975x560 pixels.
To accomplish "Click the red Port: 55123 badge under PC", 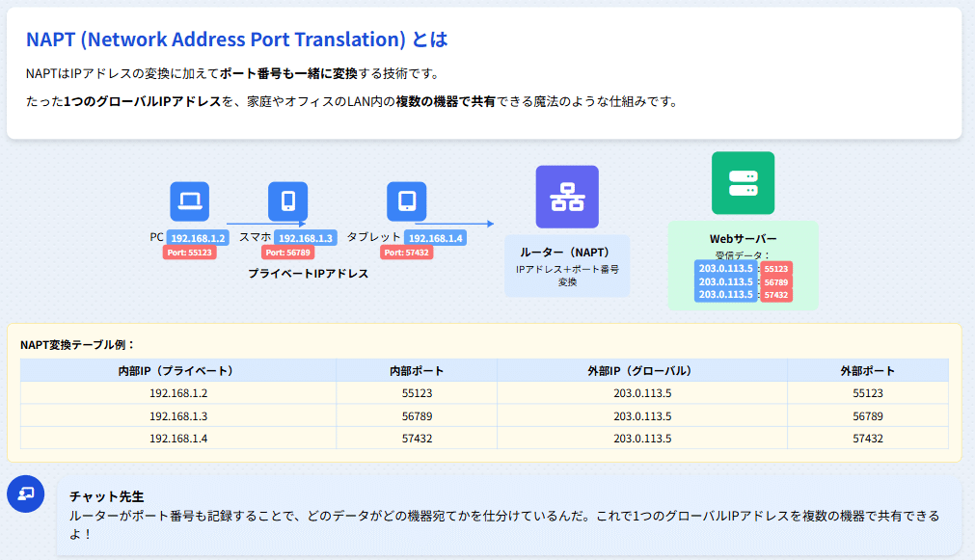I will [x=189, y=252].
